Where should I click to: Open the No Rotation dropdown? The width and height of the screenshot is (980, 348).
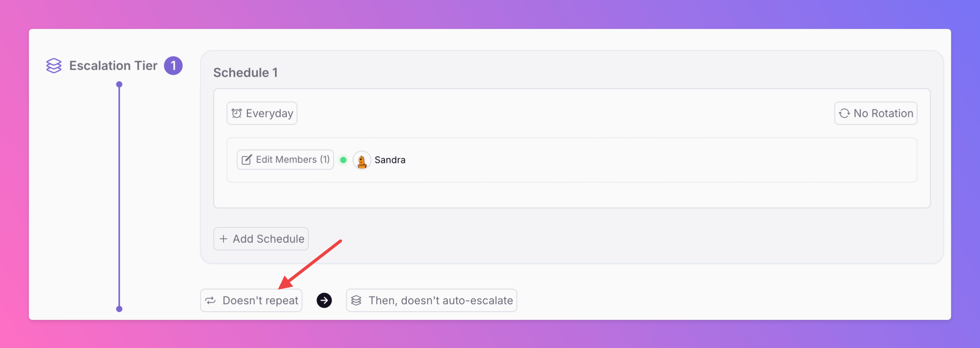pos(876,113)
